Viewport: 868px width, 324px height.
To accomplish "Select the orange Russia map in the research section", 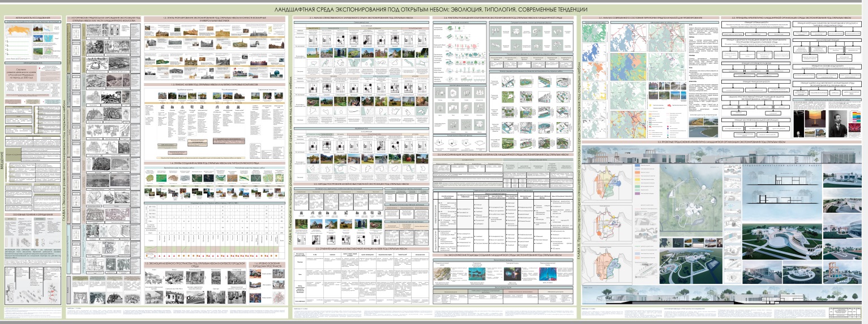I will [18, 31].
